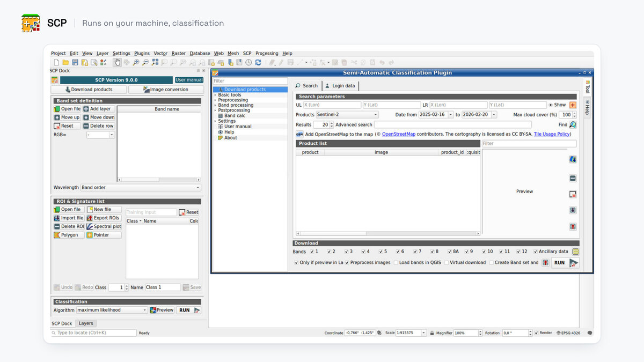Click the Pointer ROI tool button
This screenshot has height=362, width=644.
(104, 235)
